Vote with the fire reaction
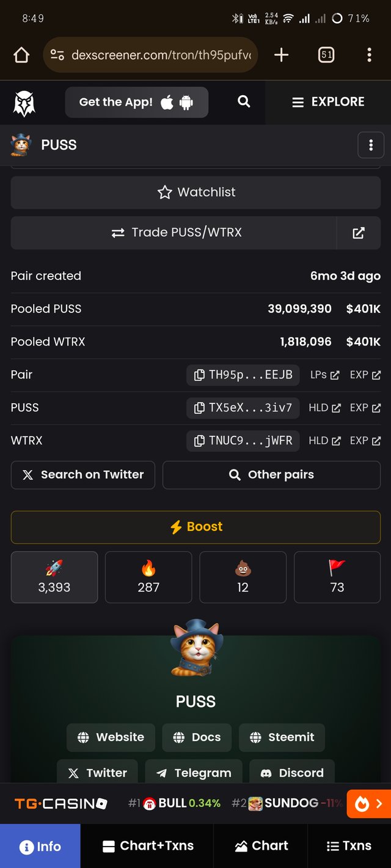 pos(148,577)
